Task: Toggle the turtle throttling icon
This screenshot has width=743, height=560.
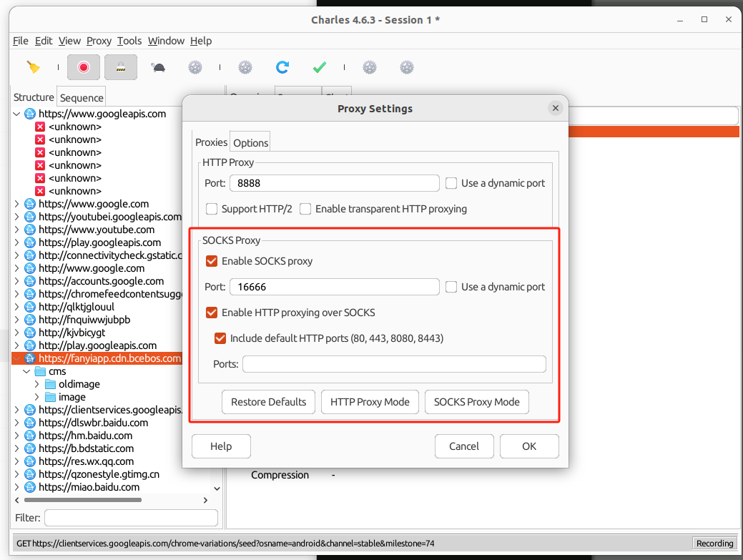Action: pyautogui.click(x=158, y=67)
